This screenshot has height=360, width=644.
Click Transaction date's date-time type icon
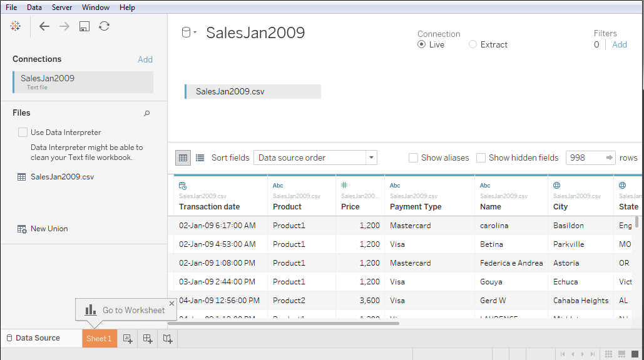(x=183, y=186)
